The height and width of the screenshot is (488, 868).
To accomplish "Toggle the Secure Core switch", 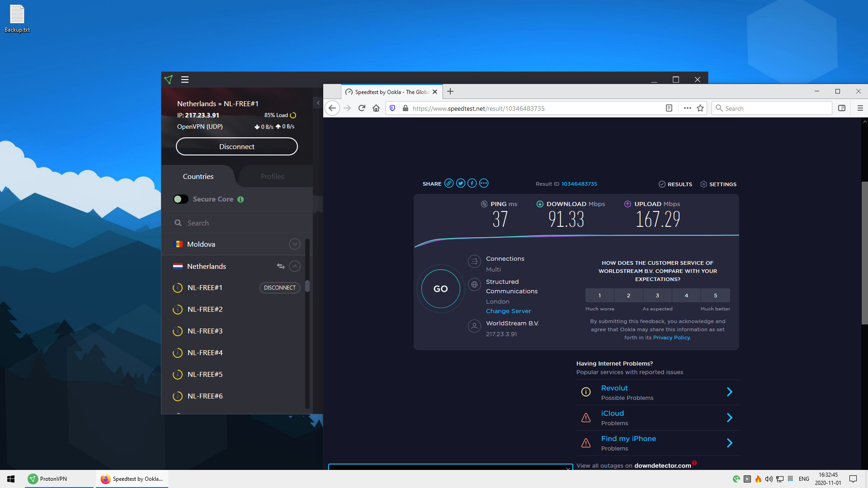I will (x=181, y=199).
